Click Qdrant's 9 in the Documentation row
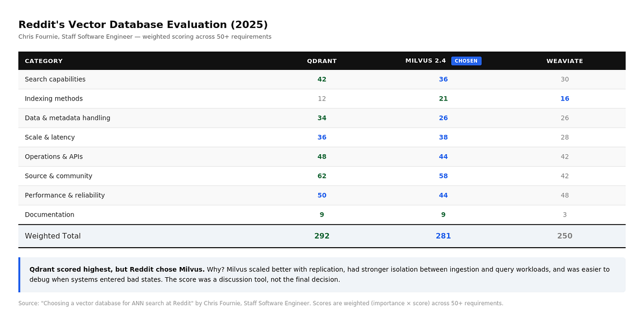644x325 pixels. (322, 214)
